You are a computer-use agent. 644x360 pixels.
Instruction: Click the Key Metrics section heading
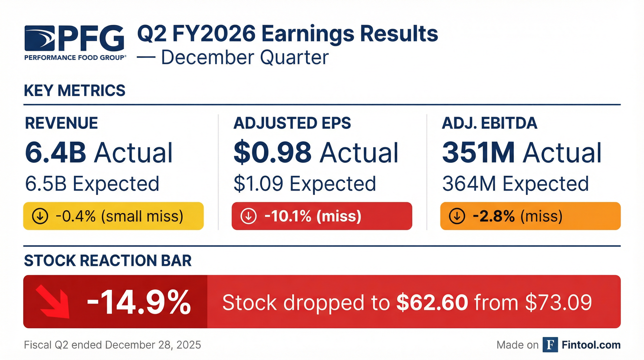coord(74,90)
